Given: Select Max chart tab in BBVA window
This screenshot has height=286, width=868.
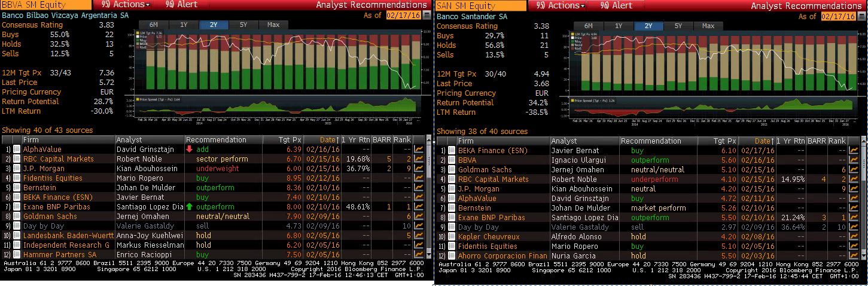Looking at the screenshot, I should (273, 25).
